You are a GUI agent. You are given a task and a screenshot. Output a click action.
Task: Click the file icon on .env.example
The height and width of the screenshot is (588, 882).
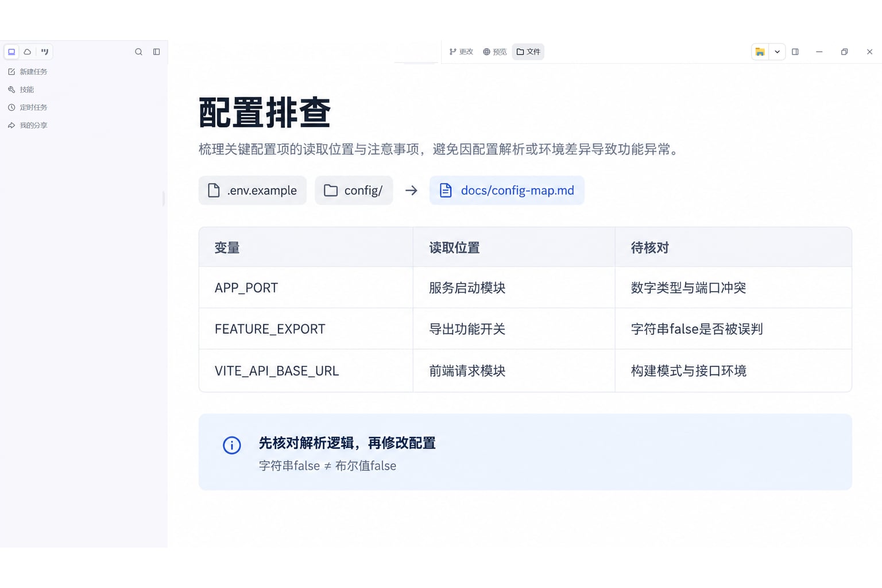(x=214, y=191)
